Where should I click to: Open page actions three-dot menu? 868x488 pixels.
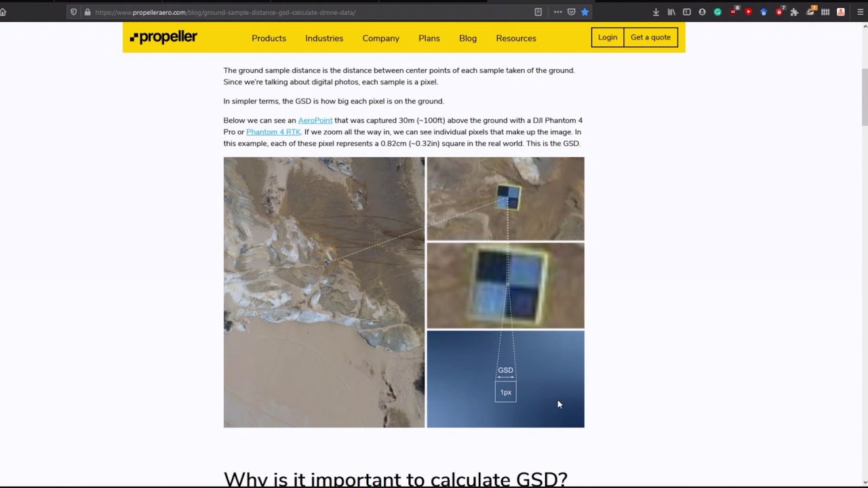[557, 12]
